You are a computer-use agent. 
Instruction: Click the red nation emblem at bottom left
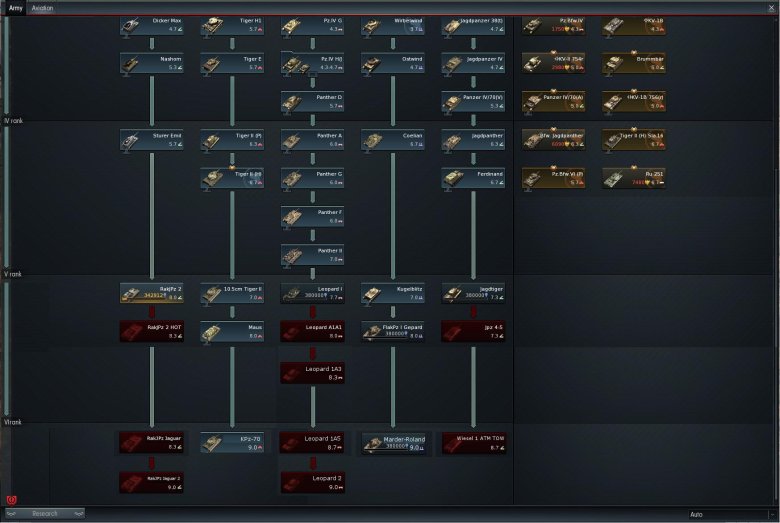(12, 498)
